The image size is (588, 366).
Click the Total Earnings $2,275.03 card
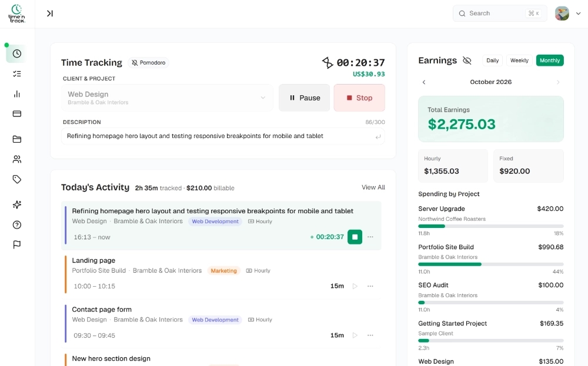point(491,119)
